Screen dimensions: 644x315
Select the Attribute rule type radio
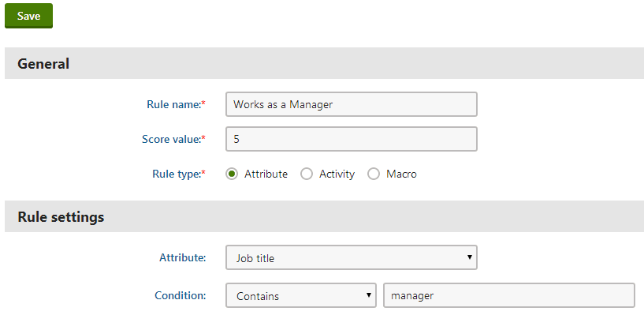pos(232,174)
